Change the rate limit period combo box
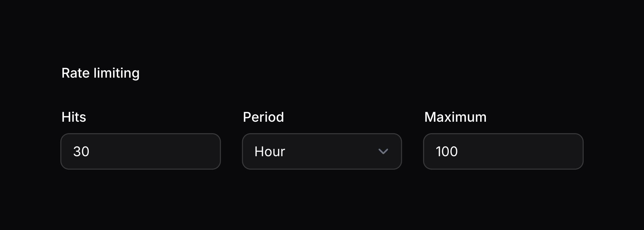Screen dimensions: 644x230 [x=322, y=151]
